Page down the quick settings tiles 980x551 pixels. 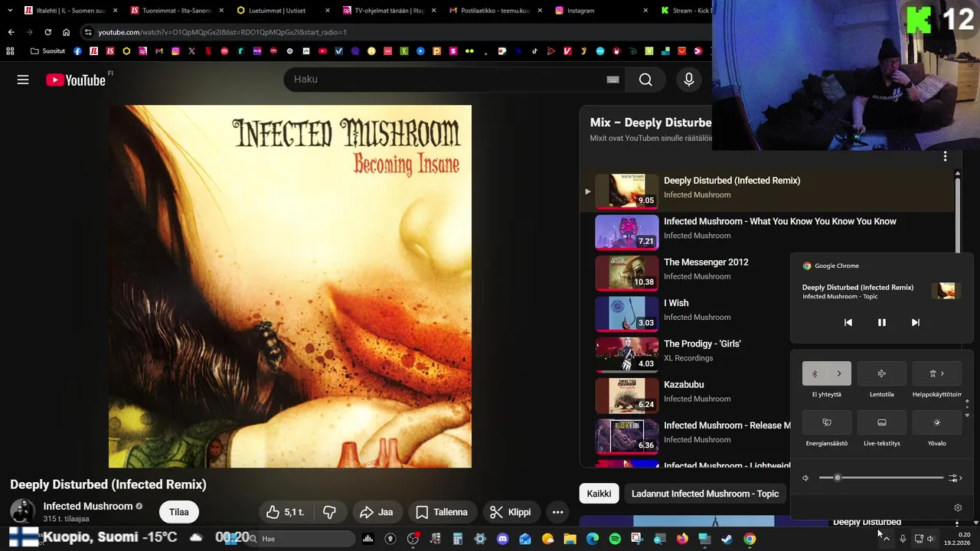[x=967, y=416]
